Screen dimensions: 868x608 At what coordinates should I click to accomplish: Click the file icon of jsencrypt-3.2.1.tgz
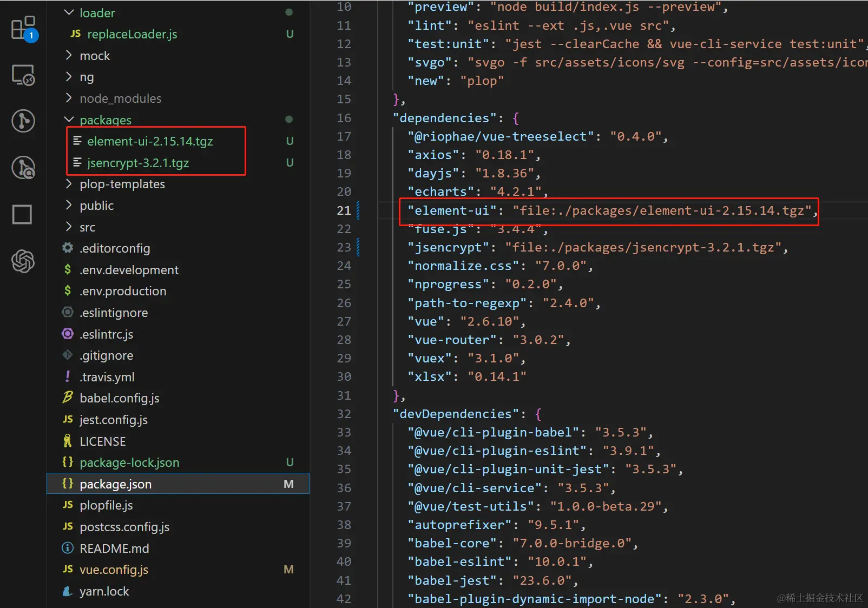coord(77,162)
